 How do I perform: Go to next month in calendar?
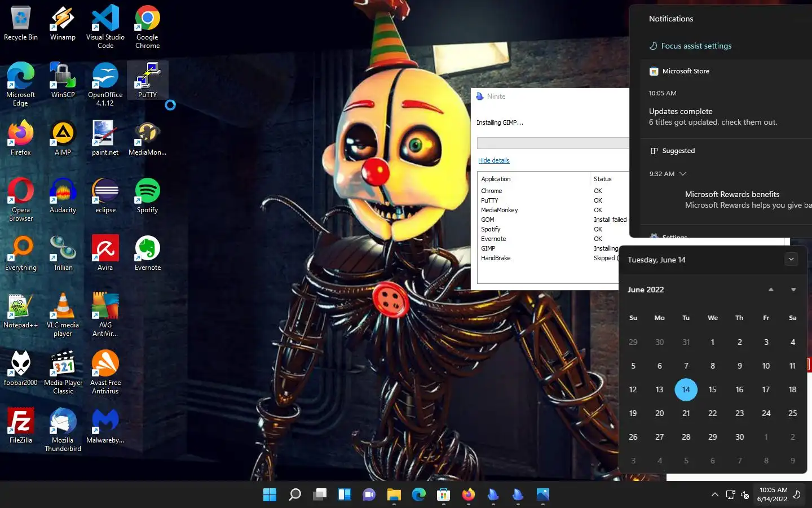[793, 290]
